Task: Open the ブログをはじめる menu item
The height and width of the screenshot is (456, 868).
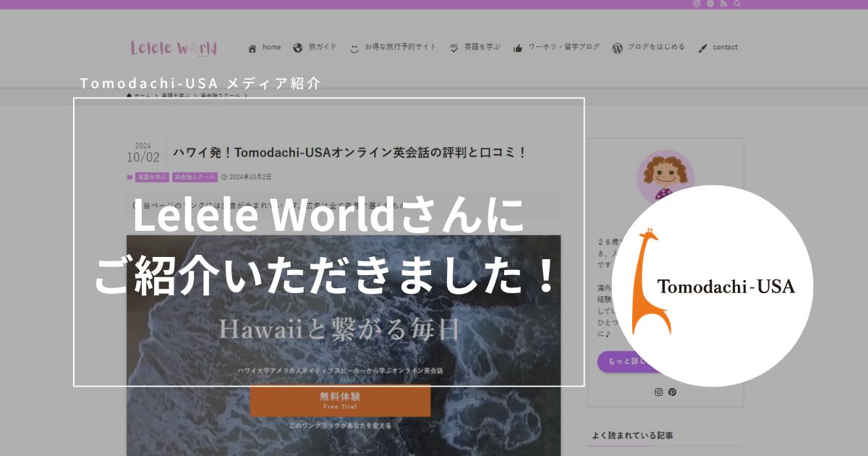Action: pos(648,48)
